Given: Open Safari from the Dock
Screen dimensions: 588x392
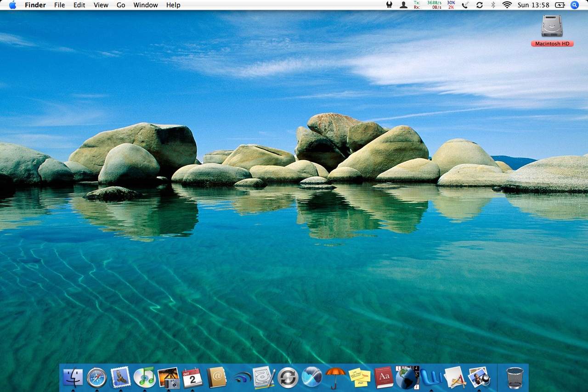Looking at the screenshot, I should (x=96, y=377).
